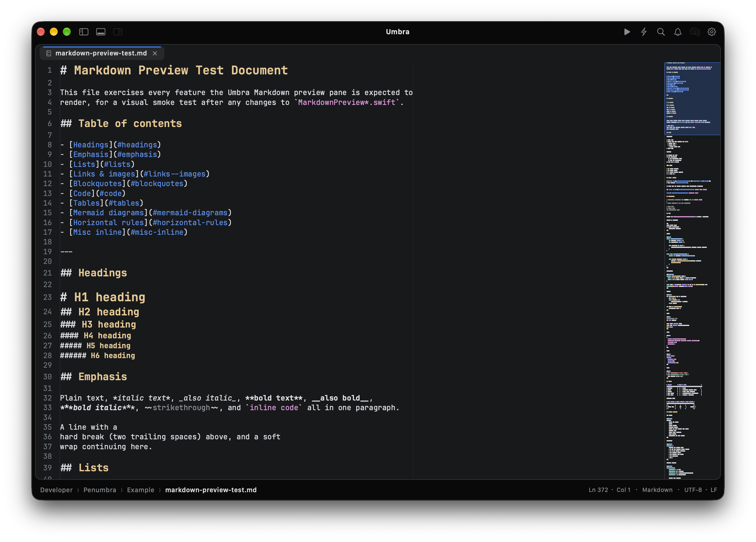This screenshot has width=756, height=542.
Task: Click the Emphasis link text on line 9
Action: click(x=91, y=154)
